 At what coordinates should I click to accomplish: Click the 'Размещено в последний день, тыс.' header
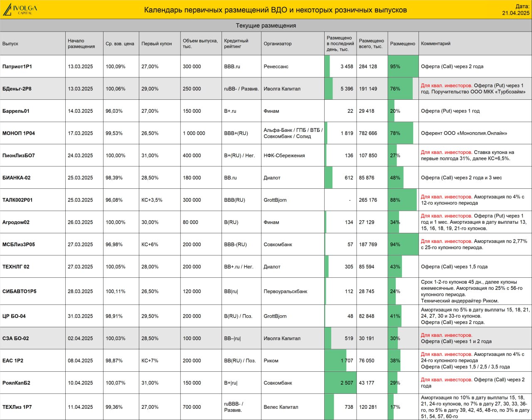pyautogui.click(x=340, y=44)
